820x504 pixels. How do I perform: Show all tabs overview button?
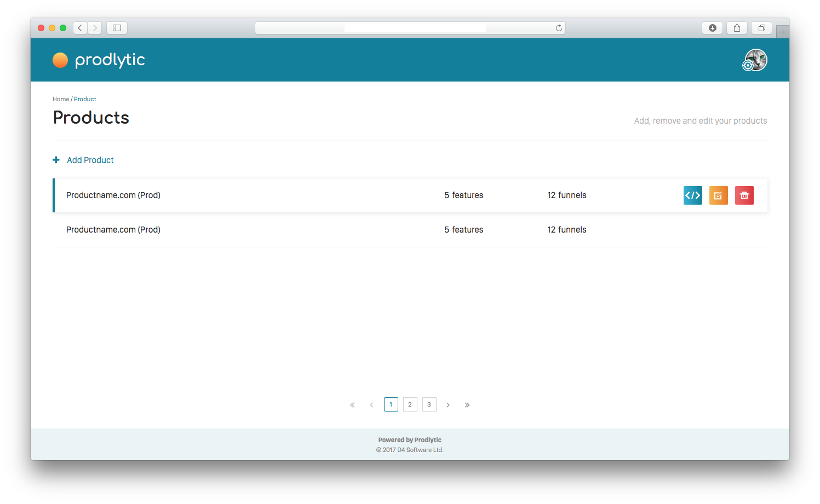(761, 28)
